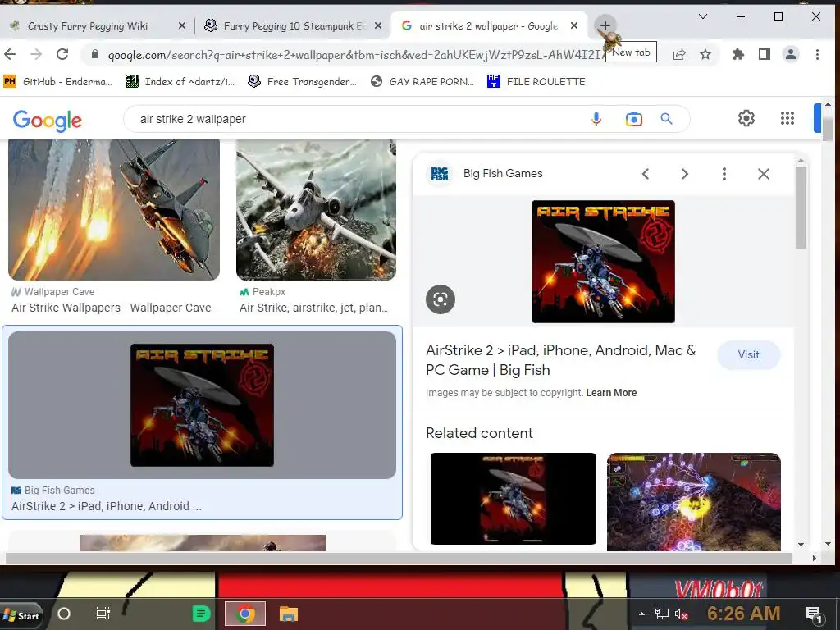Click the share page icon in address bar
Screen dimensions: 840x630
click(678, 54)
